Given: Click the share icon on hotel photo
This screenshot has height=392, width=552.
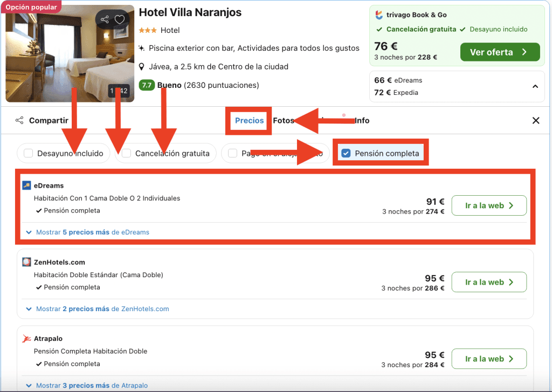Looking at the screenshot, I should 105,20.
